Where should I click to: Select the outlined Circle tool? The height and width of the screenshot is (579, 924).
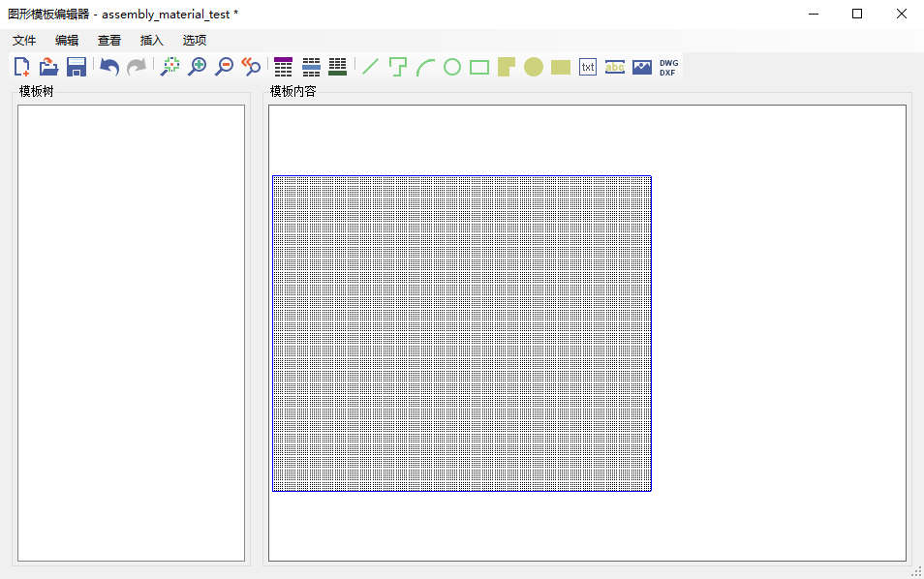(x=452, y=67)
